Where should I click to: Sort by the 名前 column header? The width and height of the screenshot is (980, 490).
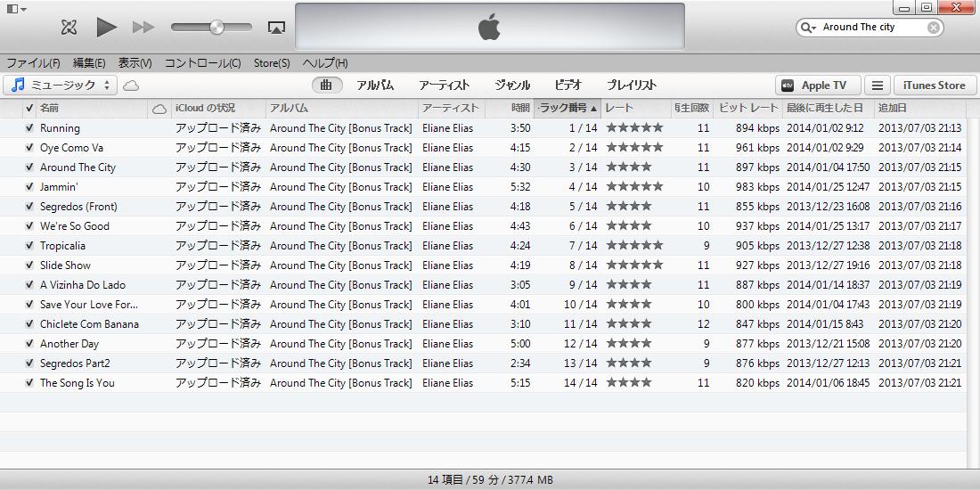[x=93, y=108]
